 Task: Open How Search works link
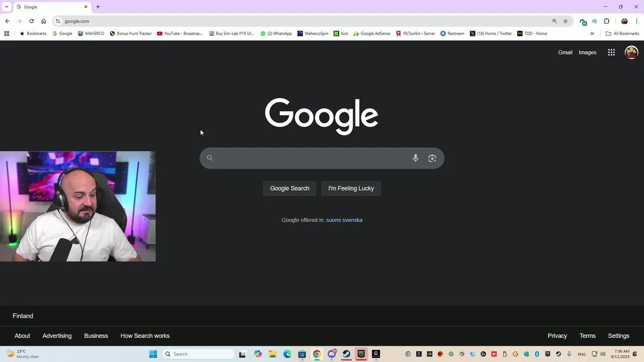click(x=145, y=336)
